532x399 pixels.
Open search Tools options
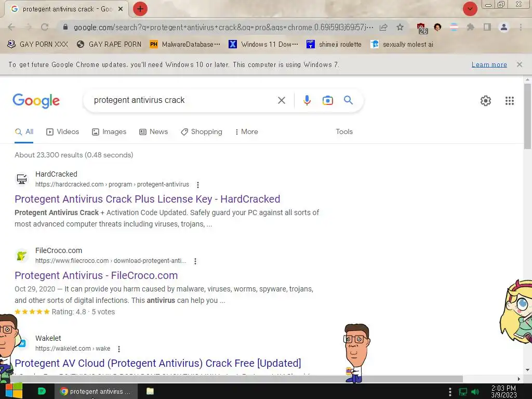coord(344,131)
